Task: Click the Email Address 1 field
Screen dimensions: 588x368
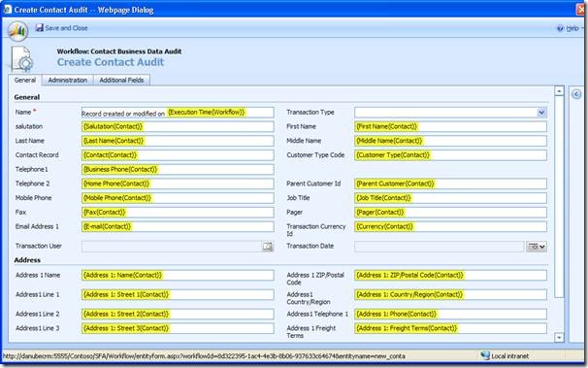Action: pyautogui.click(x=178, y=226)
